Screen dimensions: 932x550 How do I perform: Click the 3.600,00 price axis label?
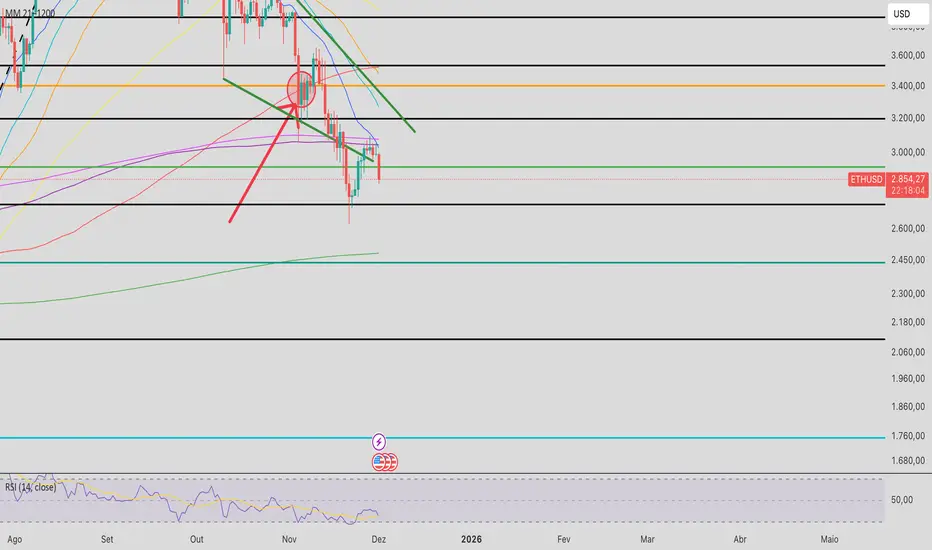pos(908,55)
